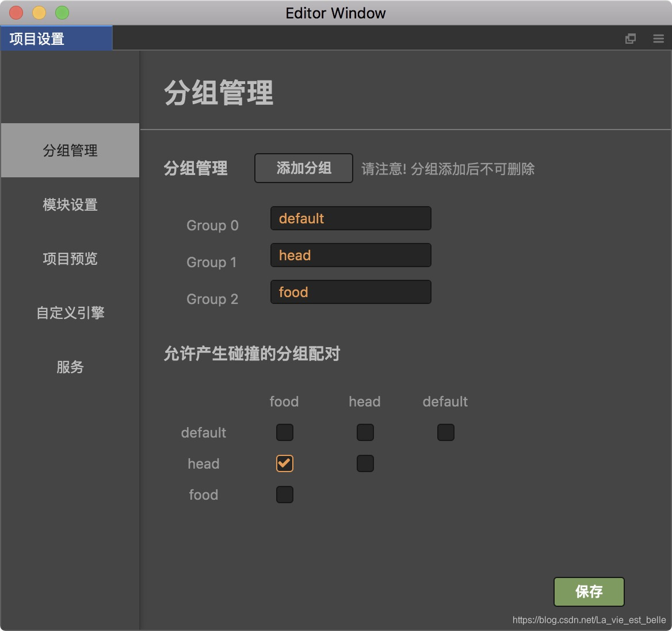Screen dimensions: 672x631
Task: Click the 'Group 0' label
Action: click(x=212, y=225)
